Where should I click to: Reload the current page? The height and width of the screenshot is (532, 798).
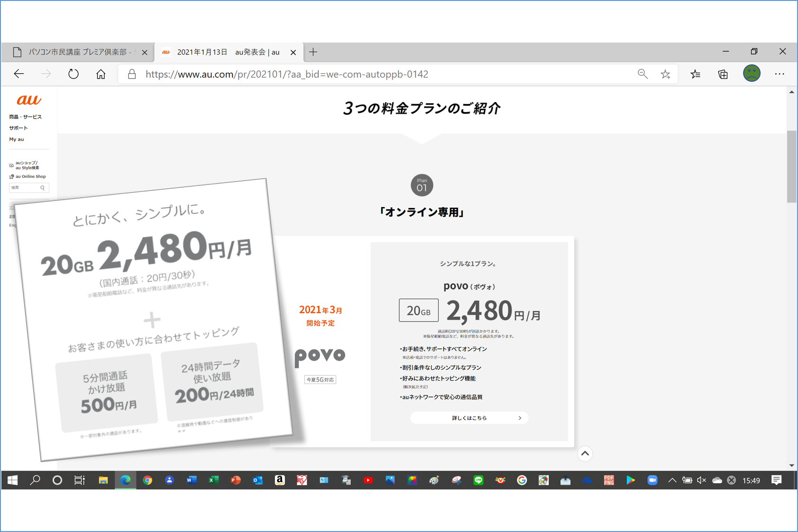[73, 74]
